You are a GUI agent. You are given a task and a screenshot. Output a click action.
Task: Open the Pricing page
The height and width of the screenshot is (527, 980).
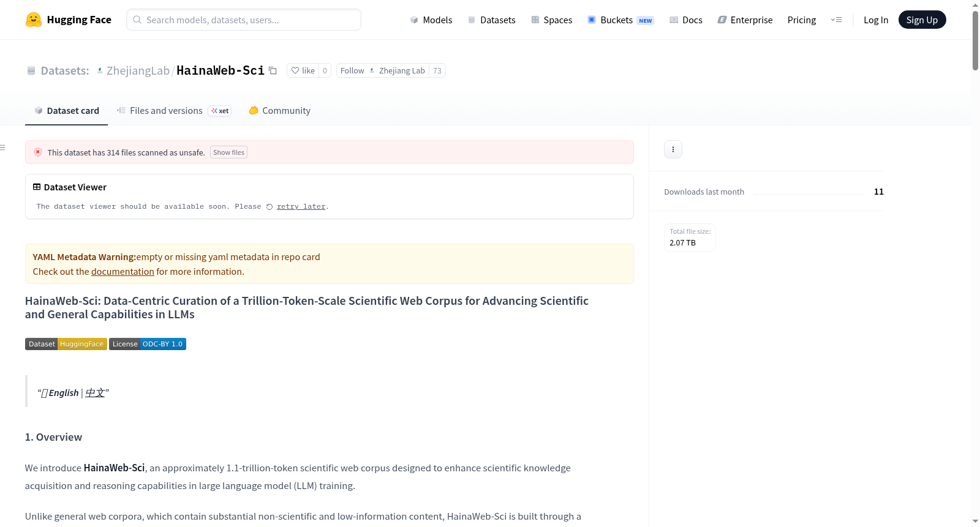coord(802,20)
